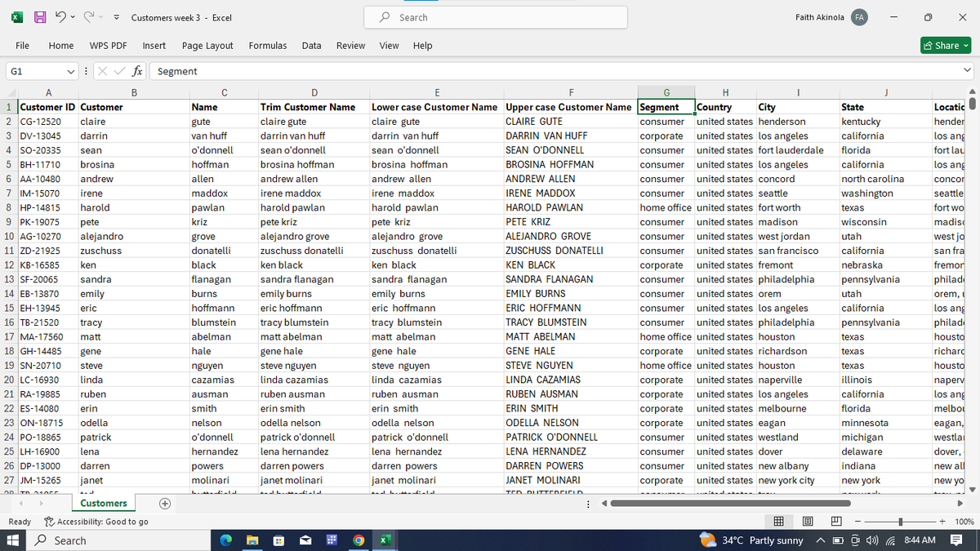Image resolution: width=980 pixels, height=551 pixels.
Task: Click the Trim Customer Name header cell
Action: [x=314, y=107]
